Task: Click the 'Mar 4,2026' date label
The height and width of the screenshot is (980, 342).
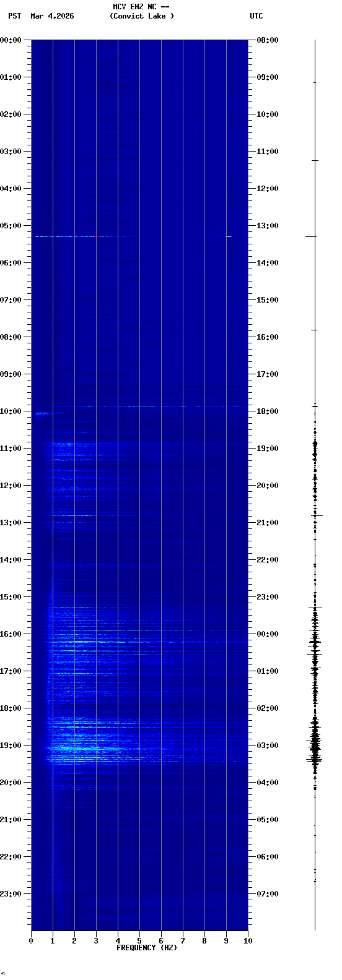Action: (52, 16)
